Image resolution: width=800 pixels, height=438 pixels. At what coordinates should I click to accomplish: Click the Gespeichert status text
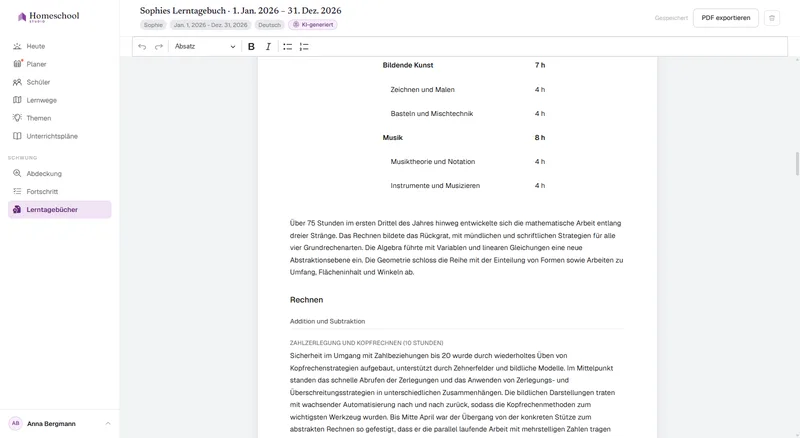[671, 18]
